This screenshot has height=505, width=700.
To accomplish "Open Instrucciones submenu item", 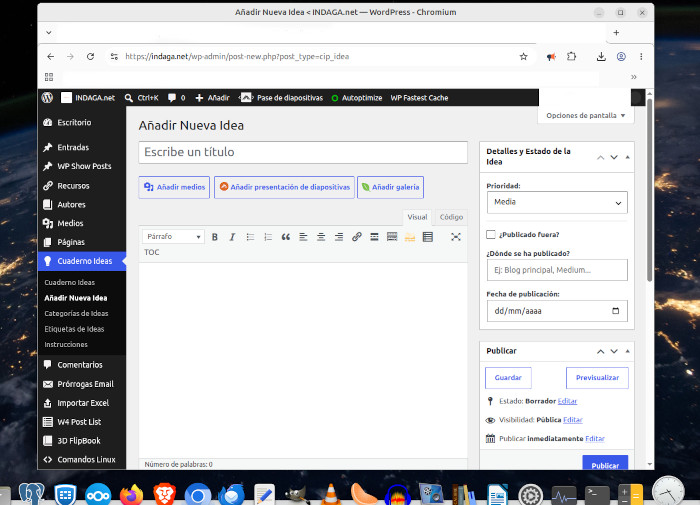I will click(x=66, y=345).
